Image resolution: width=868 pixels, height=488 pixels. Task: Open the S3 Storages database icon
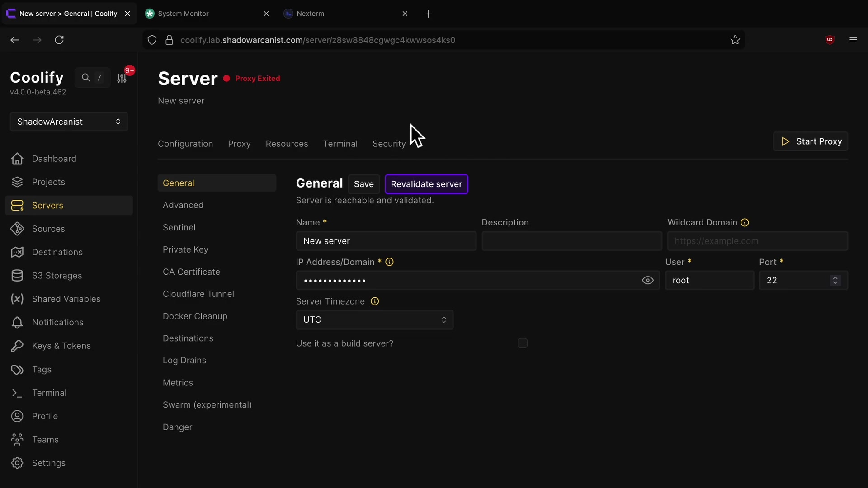(17, 276)
